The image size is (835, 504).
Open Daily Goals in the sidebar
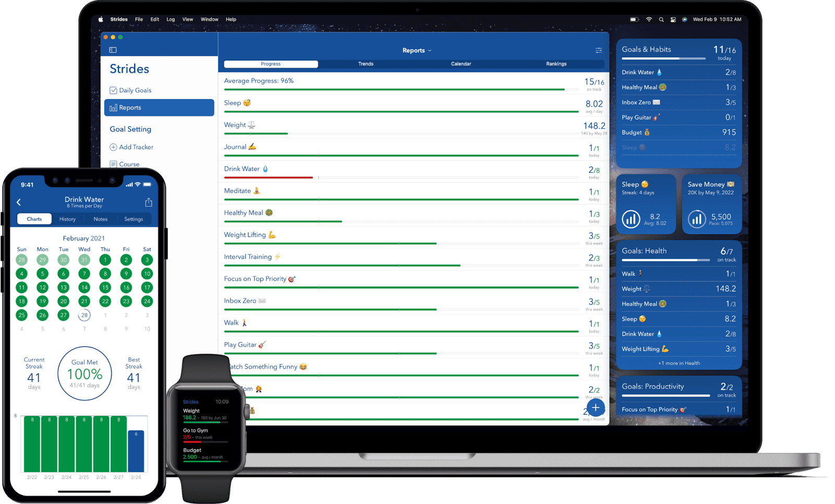coord(159,90)
